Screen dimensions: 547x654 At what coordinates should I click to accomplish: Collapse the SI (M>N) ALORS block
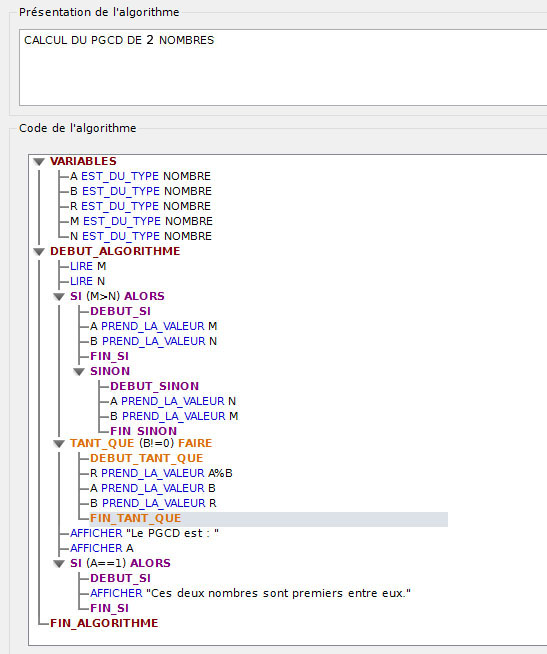click(59, 297)
